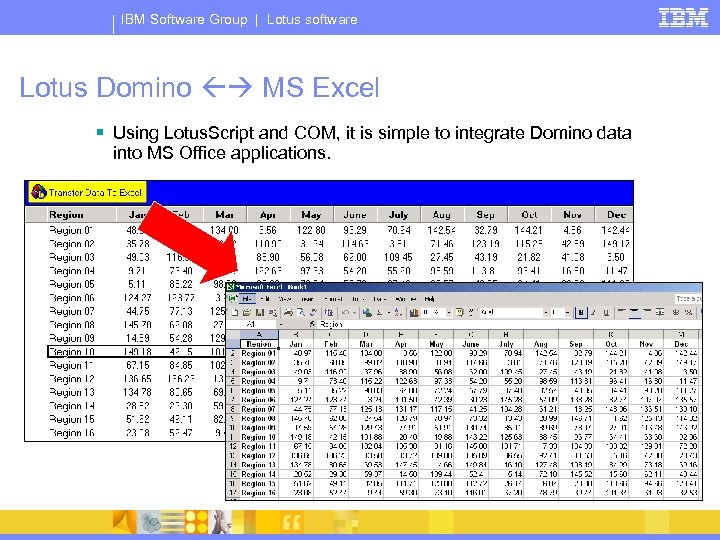Select highlighted Region 10 row in Domino view
The width and height of the screenshot is (720, 540).
click(138, 352)
